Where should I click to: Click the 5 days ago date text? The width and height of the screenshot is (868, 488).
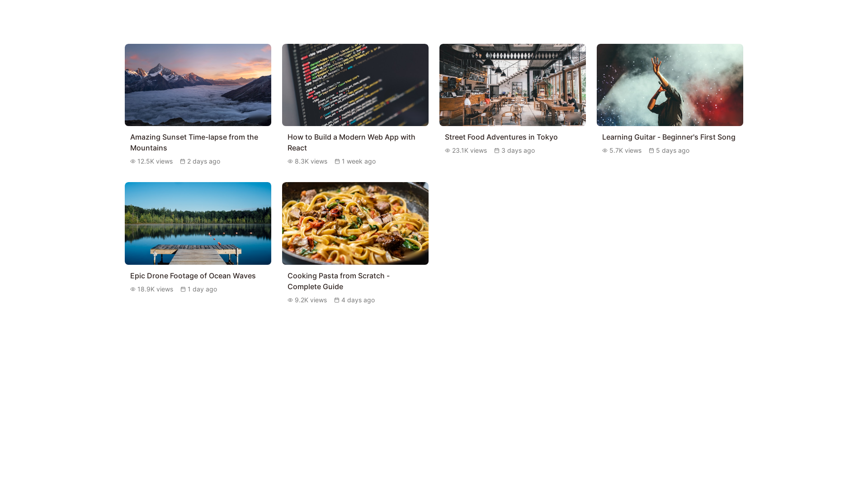click(673, 150)
